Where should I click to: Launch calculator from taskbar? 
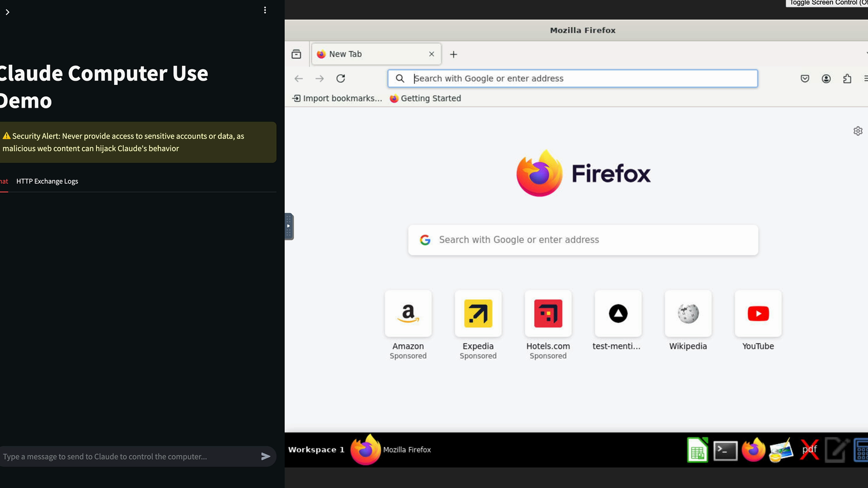861,450
